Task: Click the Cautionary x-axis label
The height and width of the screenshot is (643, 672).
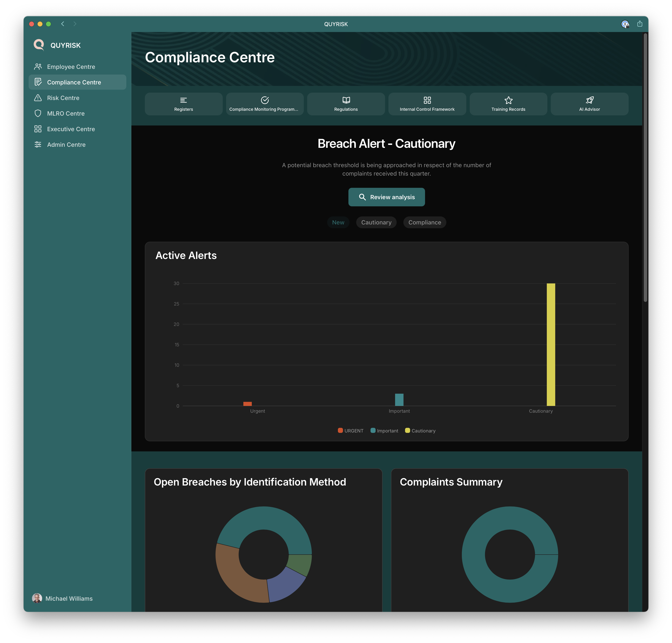Action: pos(540,411)
